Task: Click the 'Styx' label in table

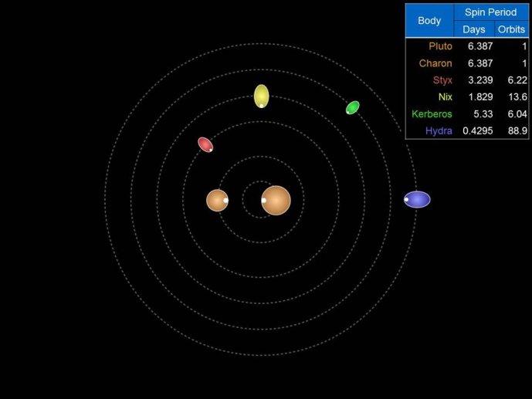Action: (x=442, y=80)
